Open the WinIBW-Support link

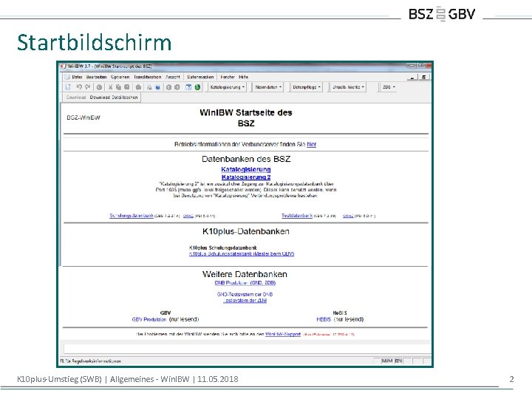[283, 334]
